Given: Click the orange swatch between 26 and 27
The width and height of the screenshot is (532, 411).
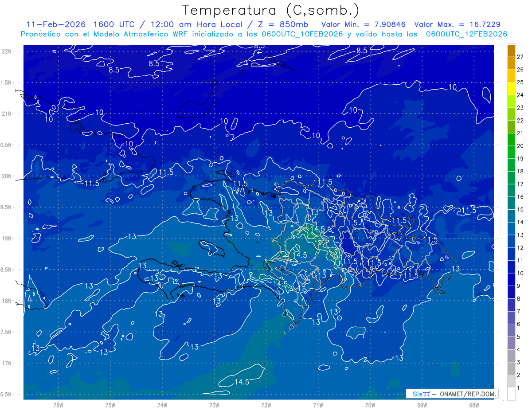Looking at the screenshot, I should coord(511,63).
